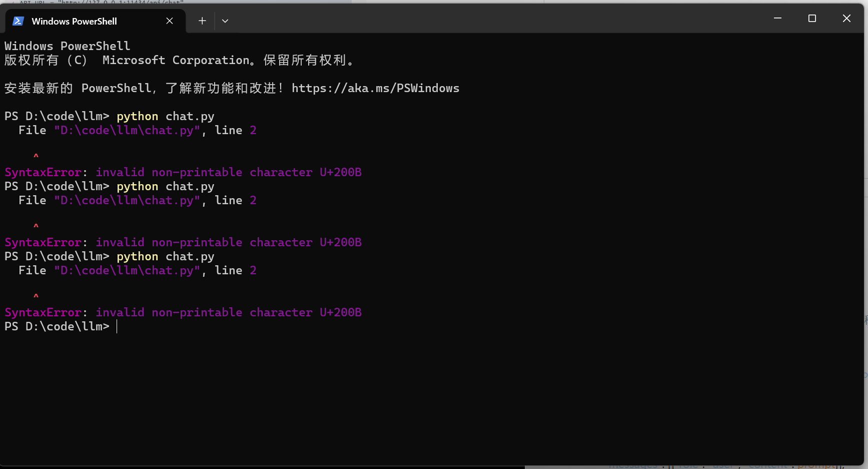Click the text 'Windows PowerShell' in terminal output

click(x=68, y=46)
